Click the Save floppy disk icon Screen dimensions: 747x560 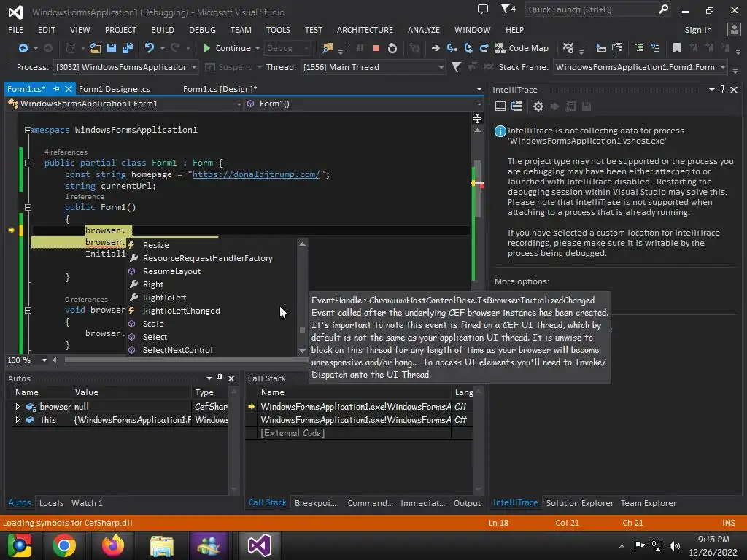point(112,48)
